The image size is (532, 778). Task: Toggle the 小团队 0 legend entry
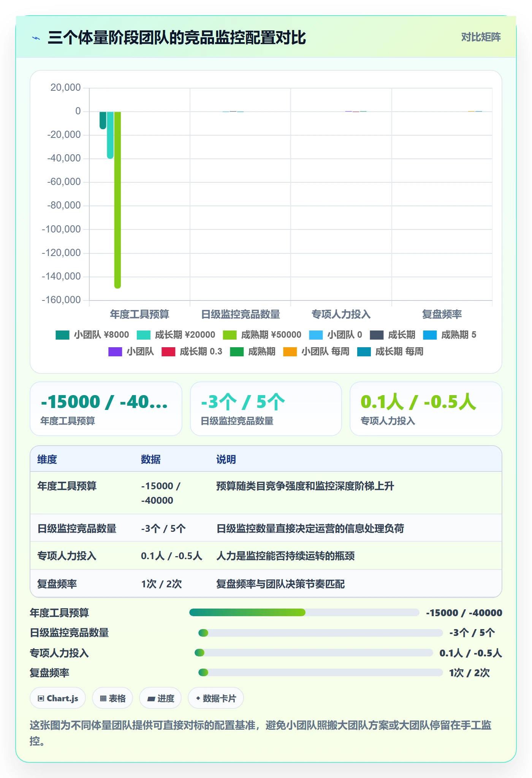pos(336,335)
